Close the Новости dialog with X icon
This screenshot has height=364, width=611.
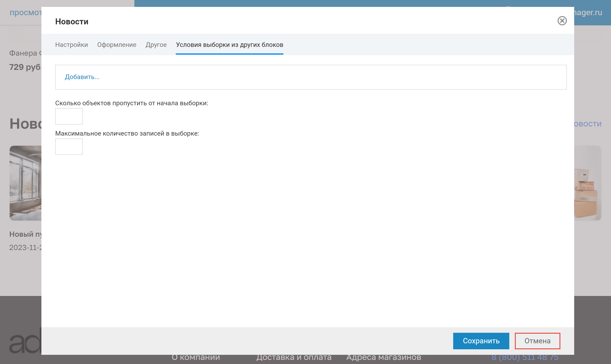tap(562, 21)
